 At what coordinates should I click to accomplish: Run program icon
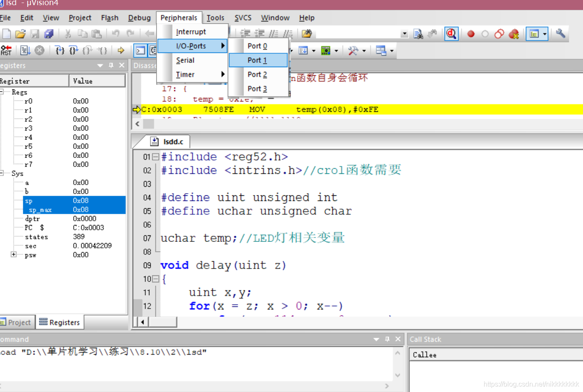click(x=25, y=50)
